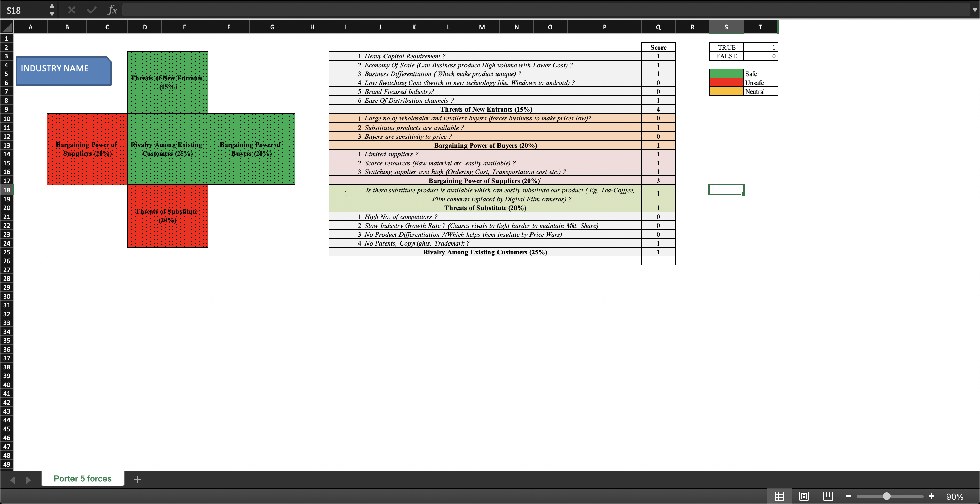Click the cancel (X) icon beside formula bar
Screen dimensions: 980x504
pyautogui.click(x=71, y=10)
